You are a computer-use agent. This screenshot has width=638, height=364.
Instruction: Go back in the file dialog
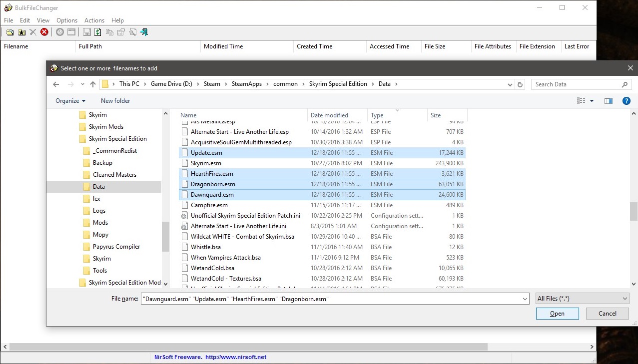point(56,84)
